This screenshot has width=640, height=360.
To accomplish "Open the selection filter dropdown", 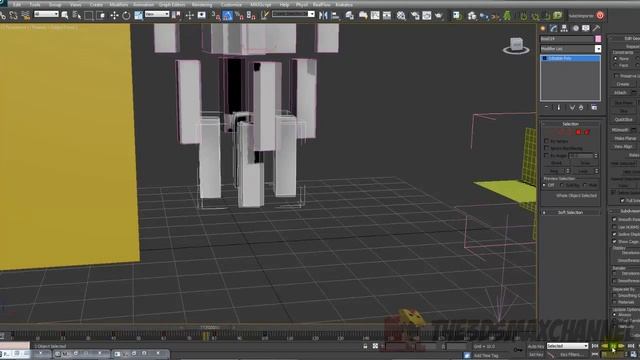I will click(46, 14).
